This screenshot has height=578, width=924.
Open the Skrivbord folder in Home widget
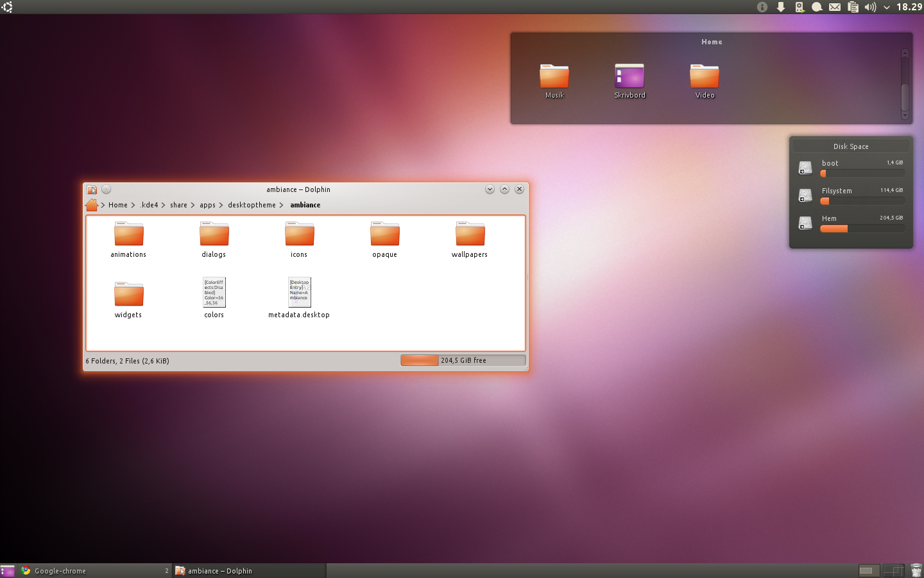click(629, 81)
